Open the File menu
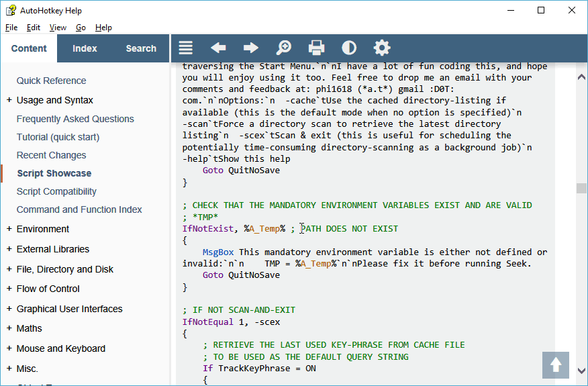This screenshot has height=386, width=588. pyautogui.click(x=11, y=28)
